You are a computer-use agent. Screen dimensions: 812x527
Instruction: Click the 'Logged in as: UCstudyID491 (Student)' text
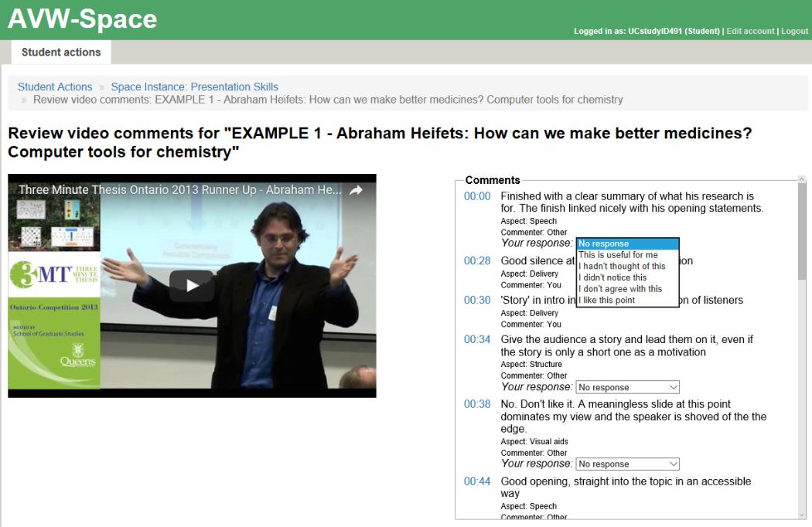[647, 31]
